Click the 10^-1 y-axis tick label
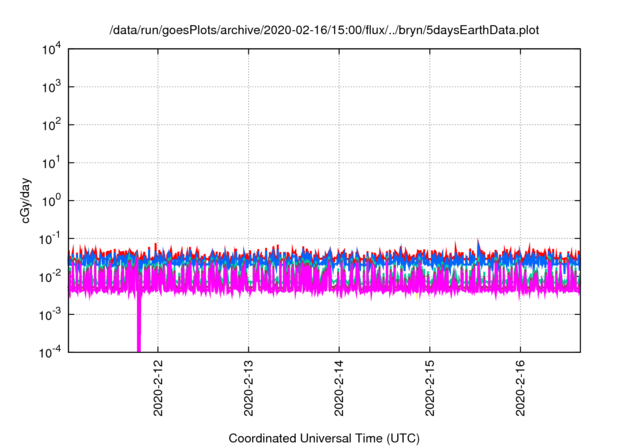640x448 pixels. (x=50, y=239)
